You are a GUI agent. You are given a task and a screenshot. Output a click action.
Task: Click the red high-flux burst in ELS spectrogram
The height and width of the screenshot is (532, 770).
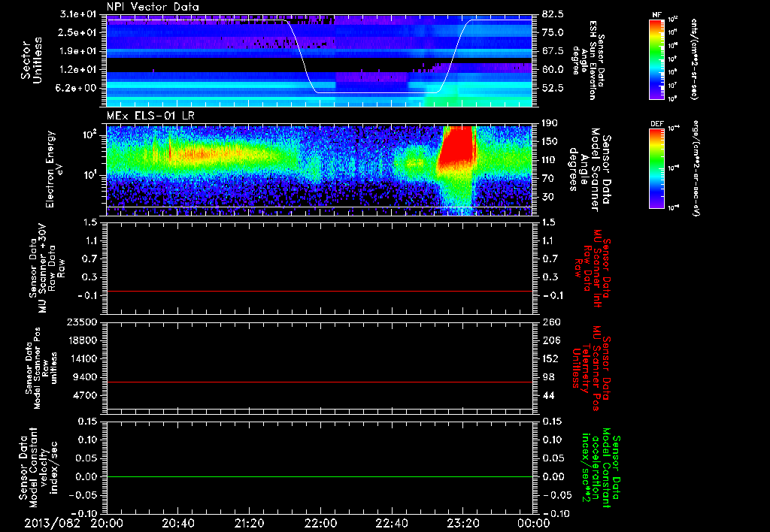pos(458,147)
